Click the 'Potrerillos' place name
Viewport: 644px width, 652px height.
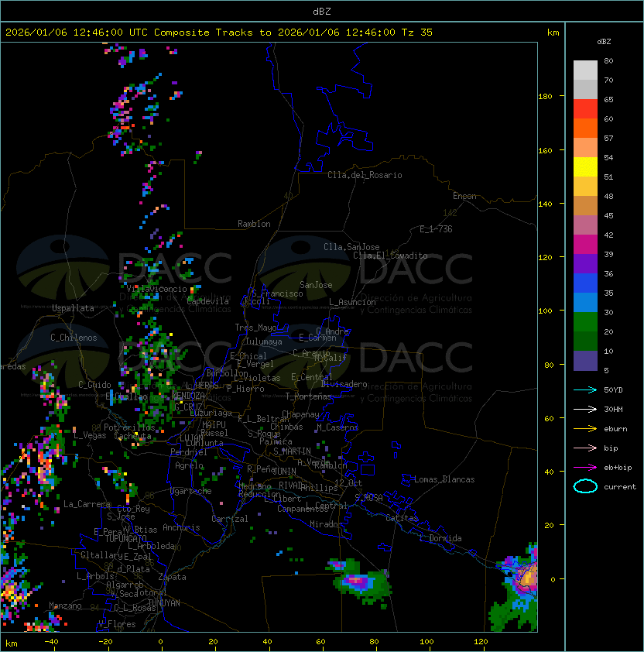tap(129, 427)
